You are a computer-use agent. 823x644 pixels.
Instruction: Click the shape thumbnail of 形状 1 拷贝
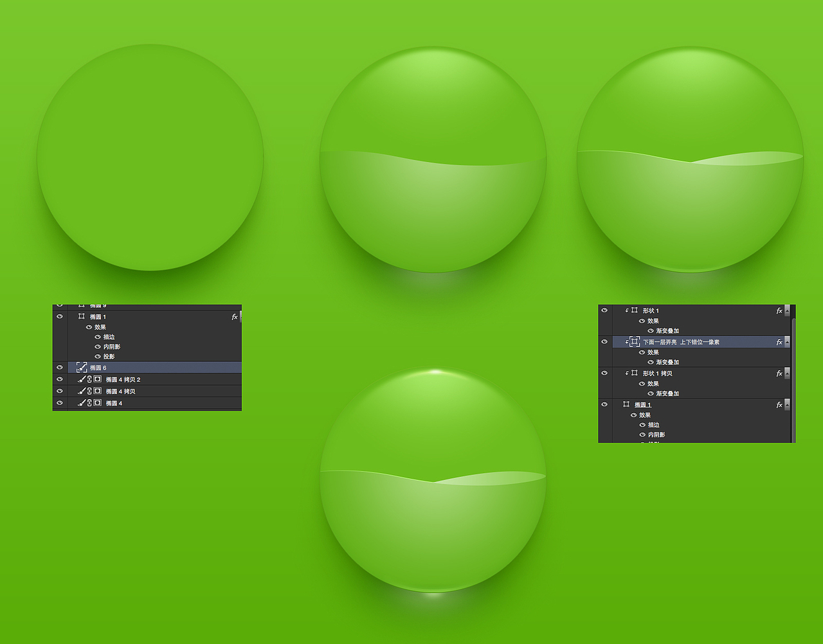tap(635, 373)
